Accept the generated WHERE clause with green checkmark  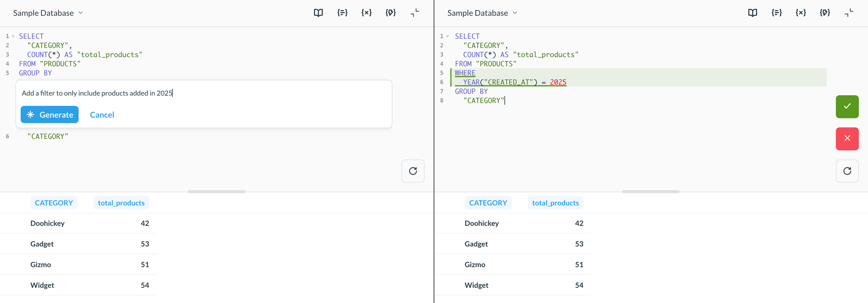[x=847, y=106]
